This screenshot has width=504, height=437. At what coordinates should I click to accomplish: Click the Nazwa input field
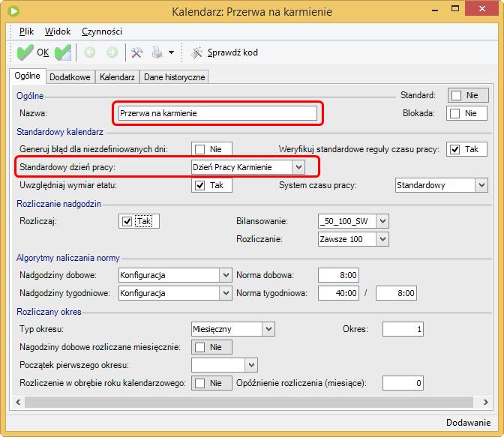pyautogui.click(x=217, y=113)
